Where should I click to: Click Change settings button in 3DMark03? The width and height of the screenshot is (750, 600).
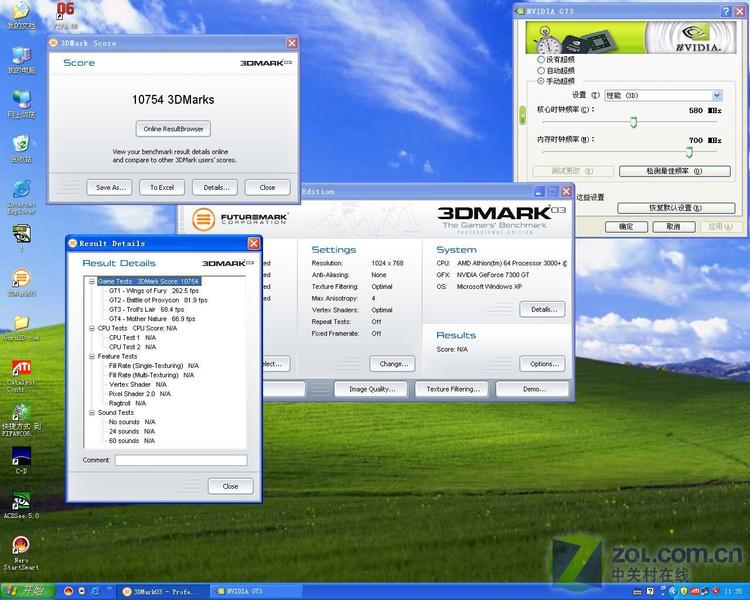pyautogui.click(x=393, y=364)
